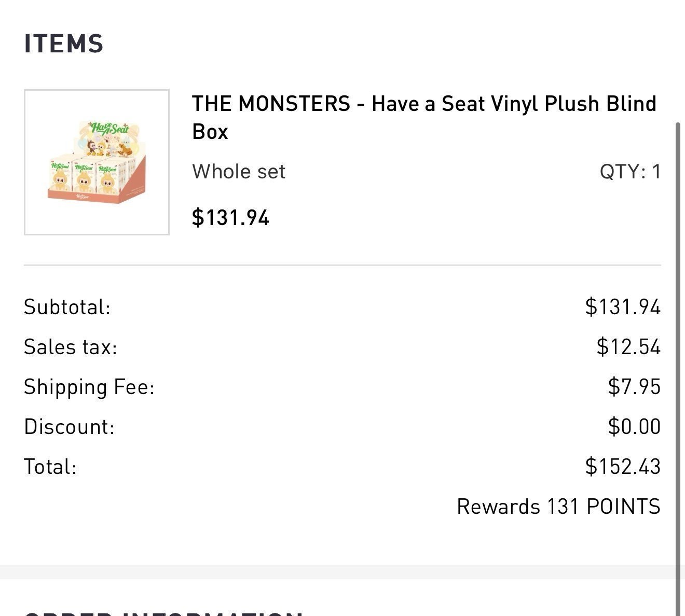Screen dimensions: 685x616
Task: Click the Discount amount $0.00
Action: pyautogui.click(x=634, y=427)
